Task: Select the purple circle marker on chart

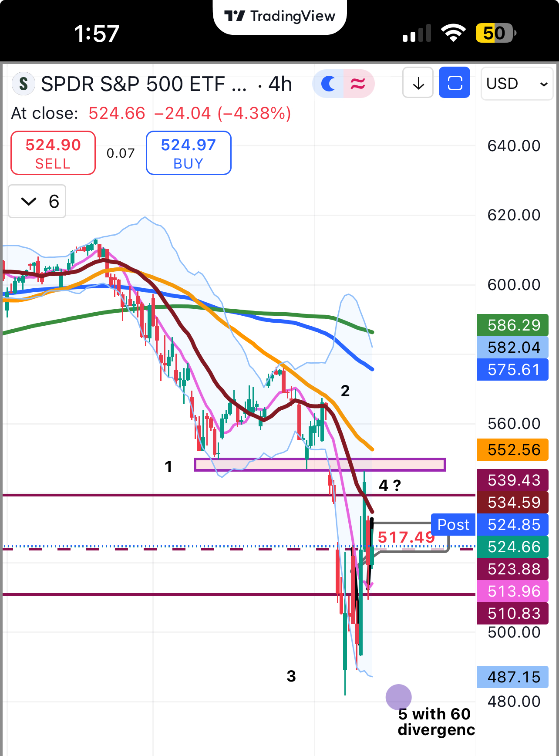Action: (398, 697)
